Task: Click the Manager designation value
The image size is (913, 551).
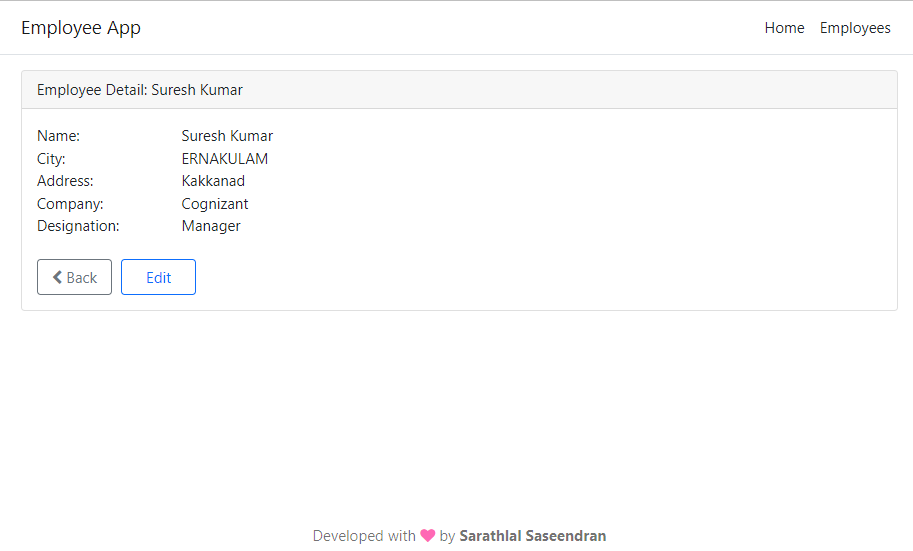Action: tap(211, 226)
